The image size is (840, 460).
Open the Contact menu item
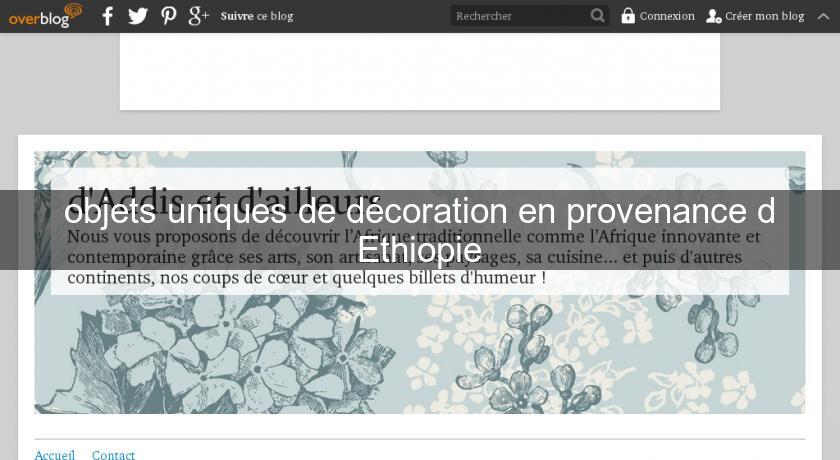(113, 455)
